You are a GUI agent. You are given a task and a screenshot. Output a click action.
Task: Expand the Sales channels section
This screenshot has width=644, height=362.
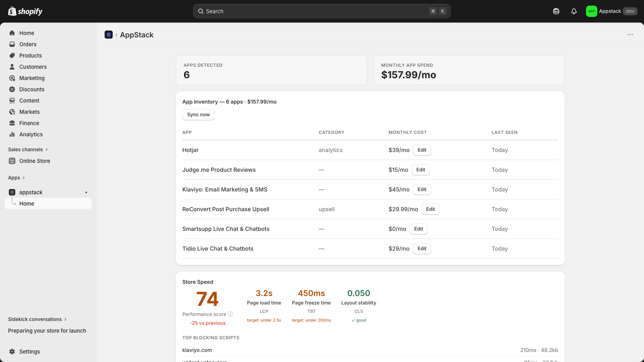click(x=28, y=150)
